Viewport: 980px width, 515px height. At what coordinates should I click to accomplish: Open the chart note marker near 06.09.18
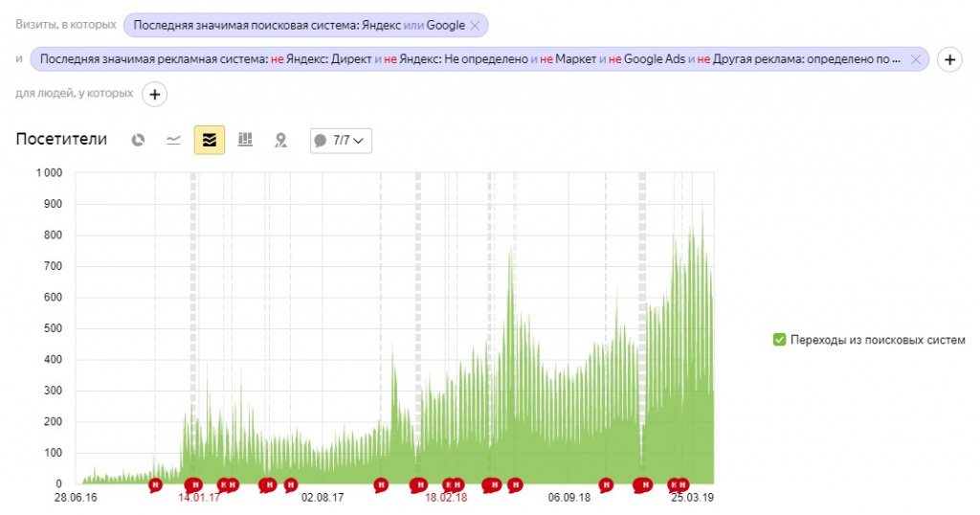click(606, 484)
